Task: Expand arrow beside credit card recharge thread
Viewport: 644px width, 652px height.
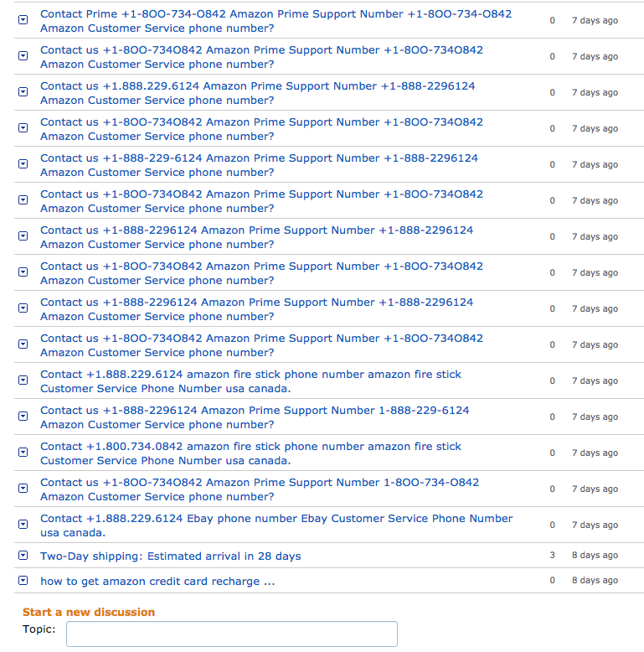Action: coord(23,580)
